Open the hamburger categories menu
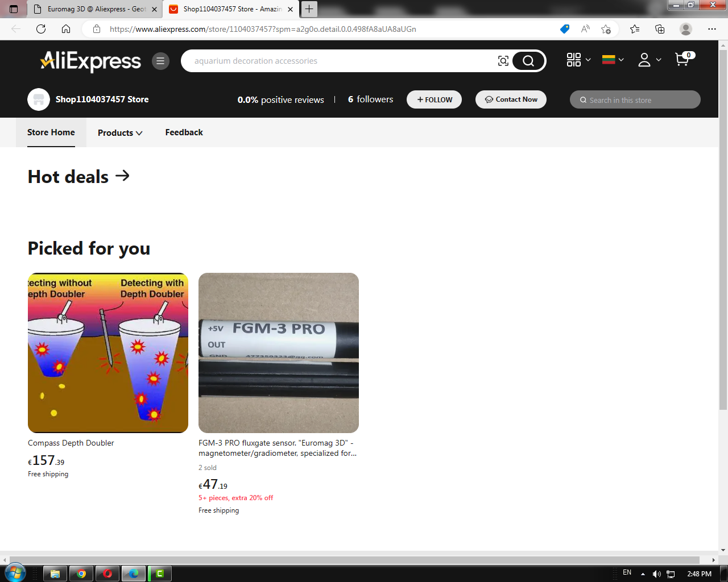The height and width of the screenshot is (582, 728). pyautogui.click(x=160, y=61)
